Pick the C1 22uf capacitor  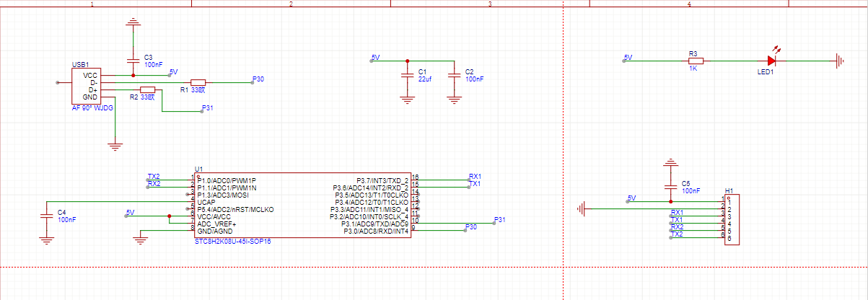click(x=407, y=75)
